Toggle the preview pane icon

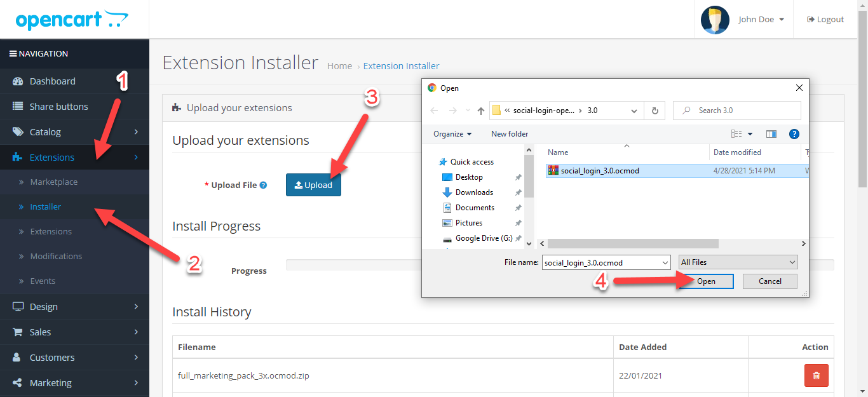(771, 134)
